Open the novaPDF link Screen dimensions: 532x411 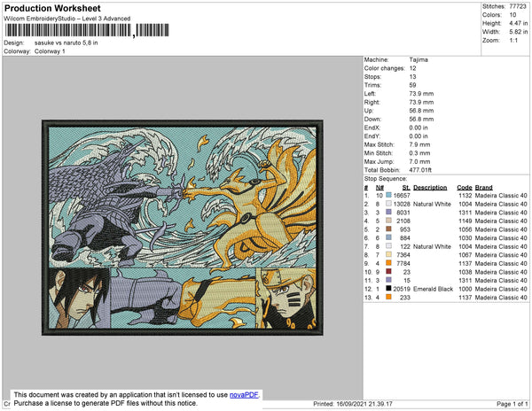pos(244,395)
